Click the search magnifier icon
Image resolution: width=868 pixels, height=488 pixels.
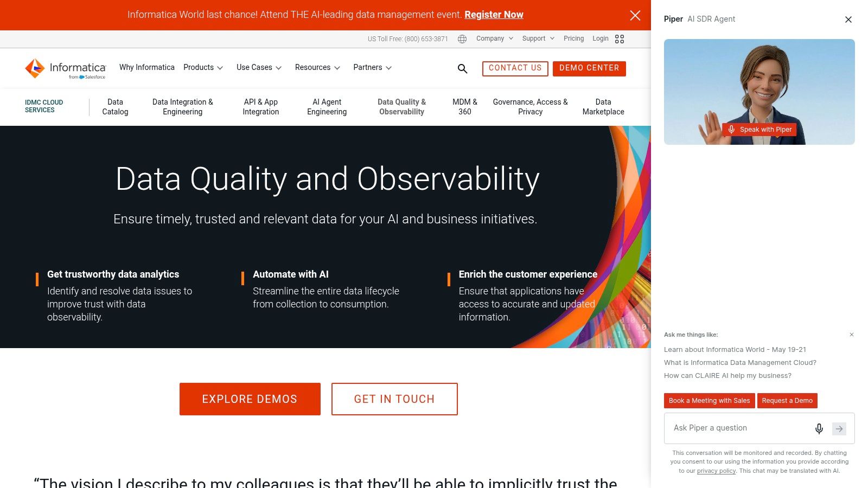462,68
